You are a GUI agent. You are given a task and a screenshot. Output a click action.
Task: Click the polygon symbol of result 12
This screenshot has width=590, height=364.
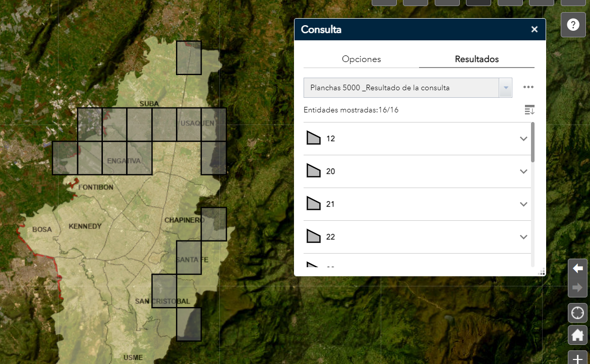click(x=314, y=138)
